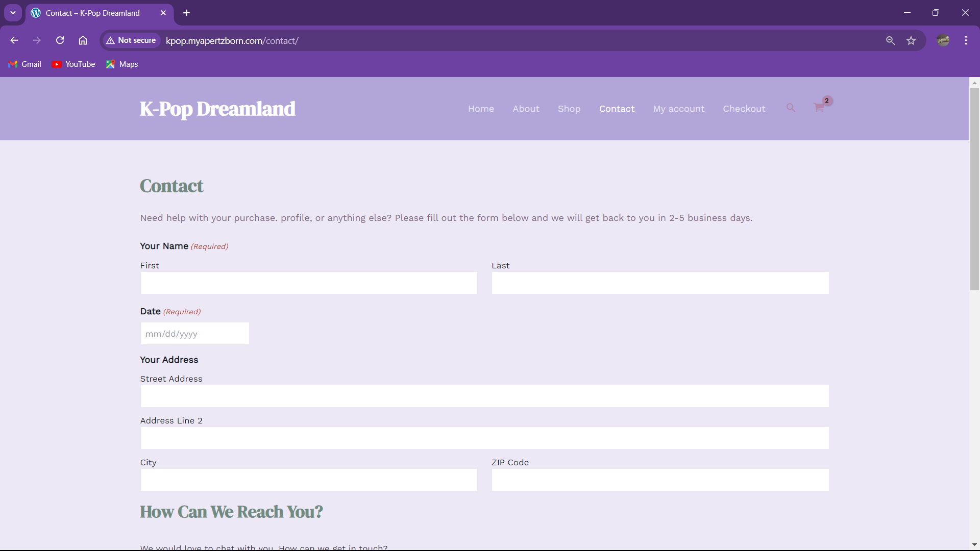
Task: Go to My account menu item
Action: [x=678, y=109]
